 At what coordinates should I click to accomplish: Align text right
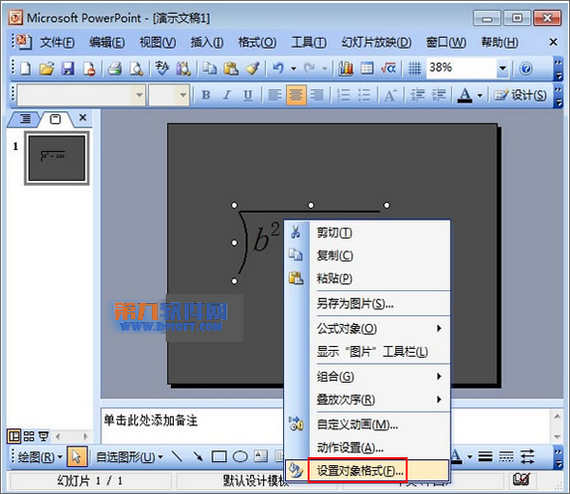point(317,95)
